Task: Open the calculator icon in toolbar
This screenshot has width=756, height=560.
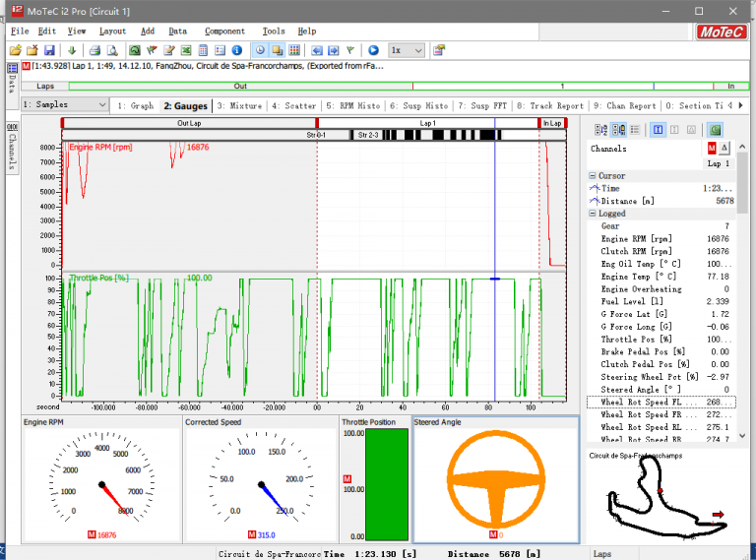Action: coord(203,50)
